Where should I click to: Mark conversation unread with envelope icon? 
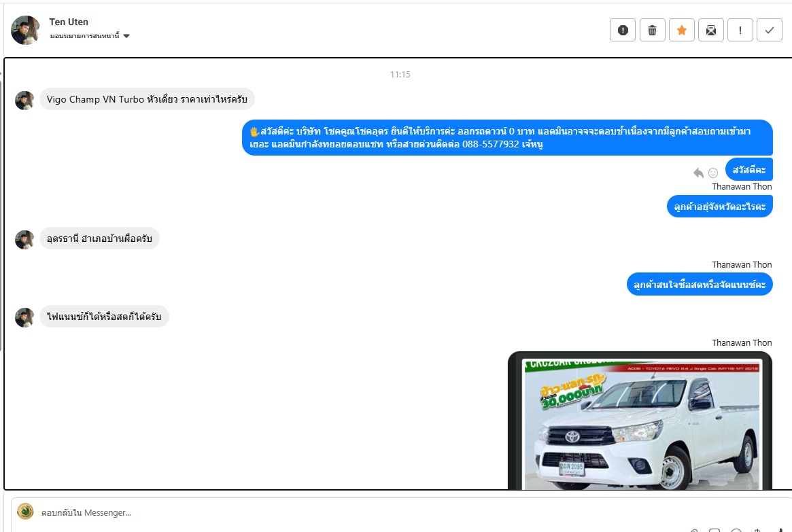tap(710, 31)
